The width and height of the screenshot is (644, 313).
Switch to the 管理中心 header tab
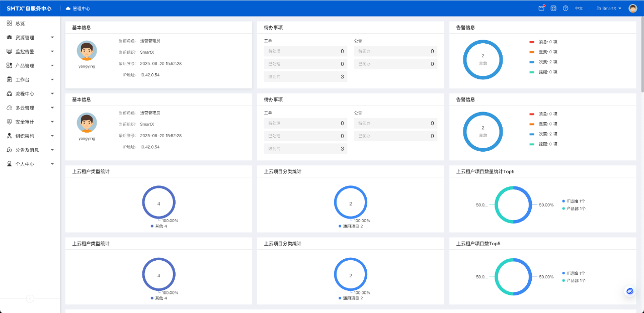(x=78, y=8)
